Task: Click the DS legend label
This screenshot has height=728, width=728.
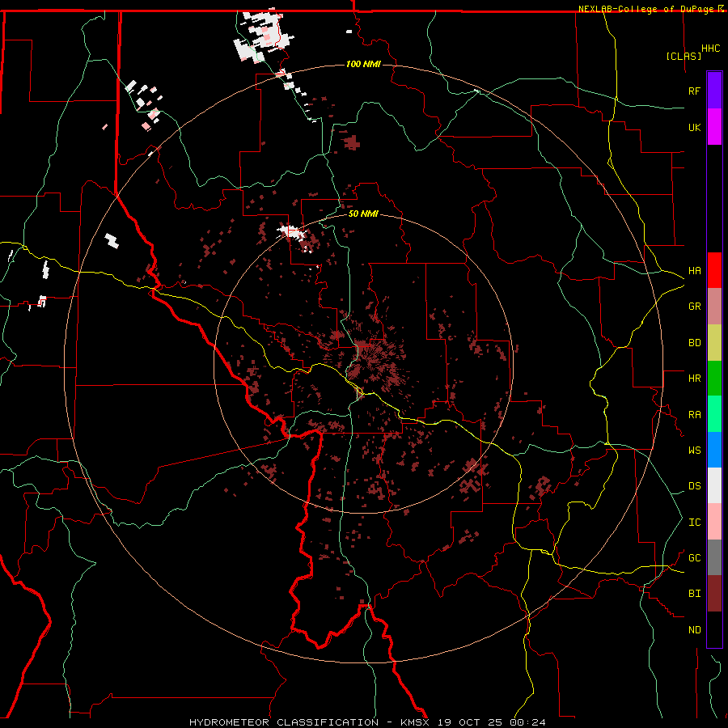Action: tap(694, 486)
